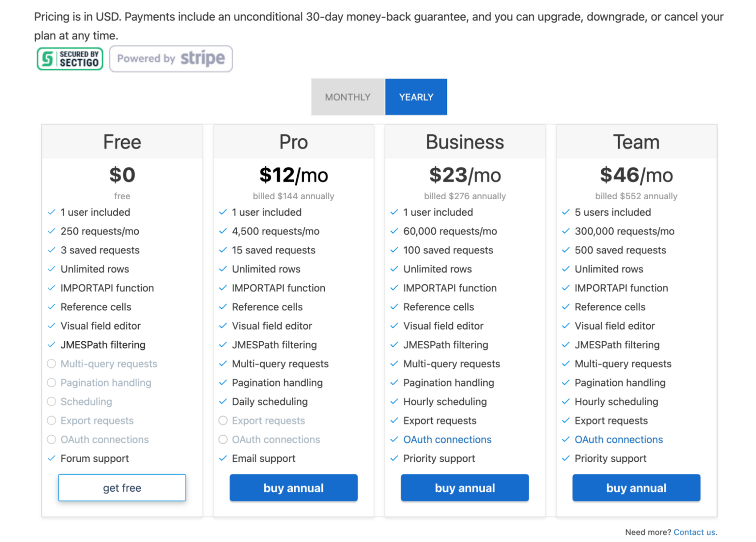Viewport: 756px width, 542px height.
Task: Click the Business plan column header
Action: coord(465,142)
